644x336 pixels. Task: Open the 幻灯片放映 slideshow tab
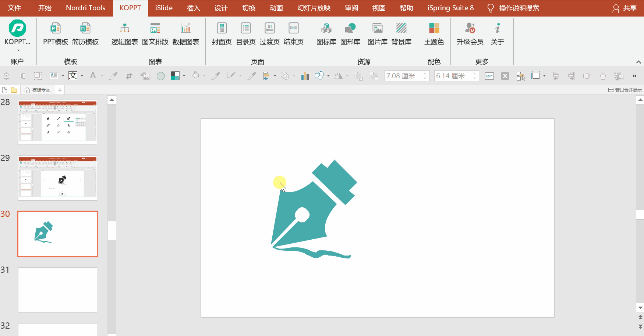pyautogui.click(x=314, y=8)
